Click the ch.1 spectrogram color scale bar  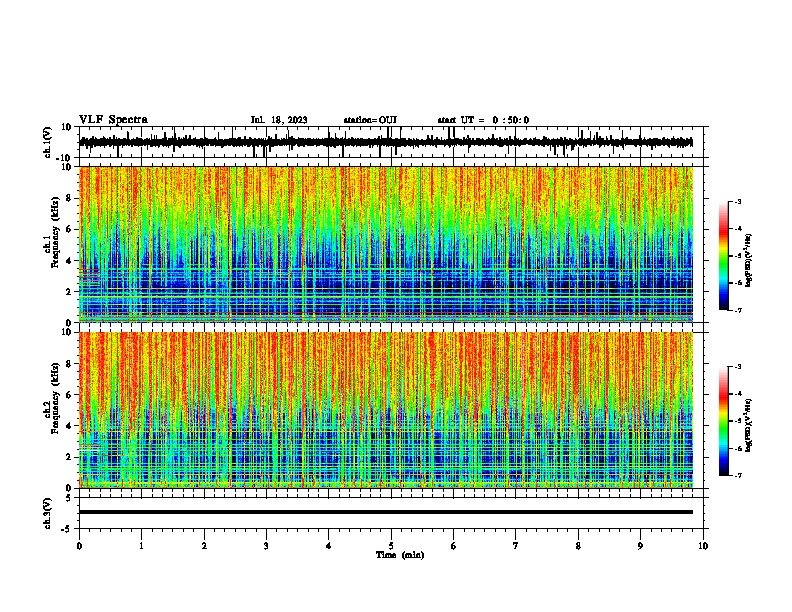pos(724,256)
